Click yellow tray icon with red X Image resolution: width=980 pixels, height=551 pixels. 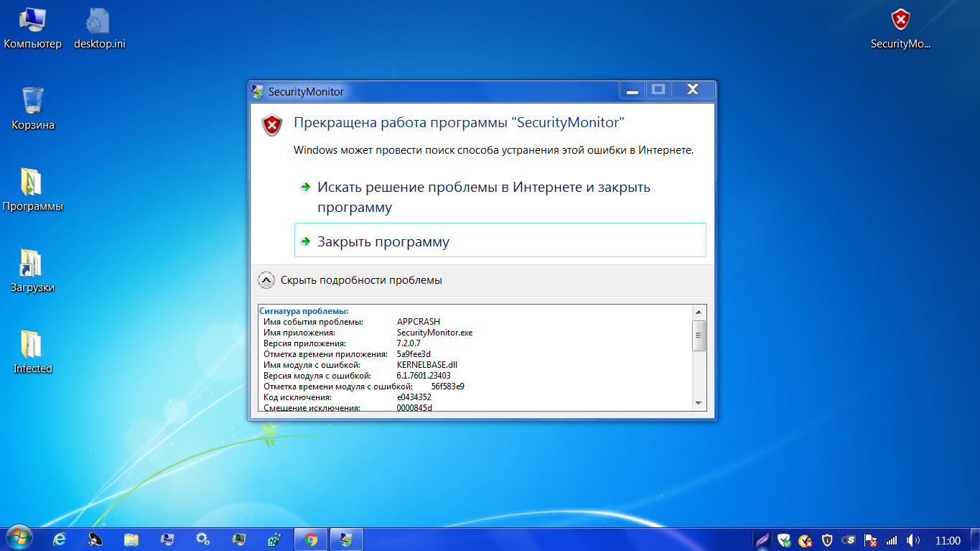[806, 540]
